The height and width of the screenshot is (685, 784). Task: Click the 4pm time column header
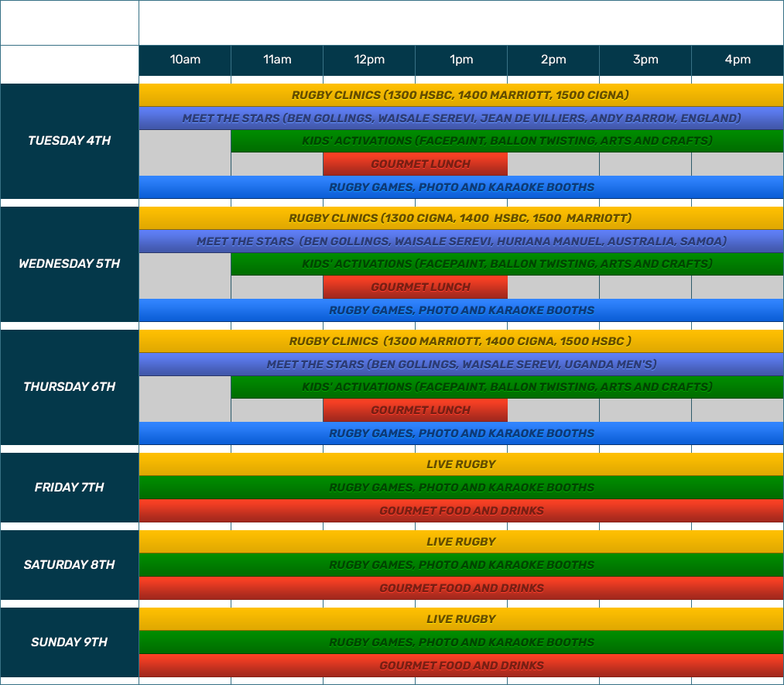(x=737, y=60)
